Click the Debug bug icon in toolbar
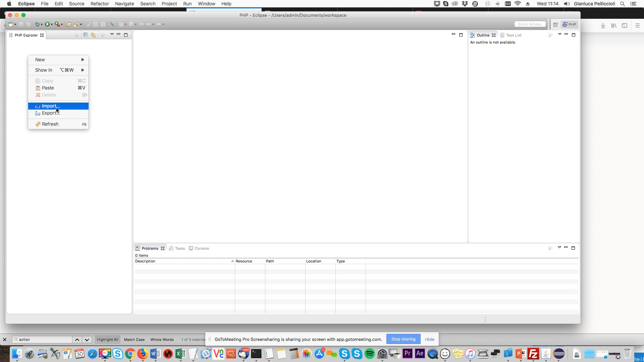 [38, 24]
